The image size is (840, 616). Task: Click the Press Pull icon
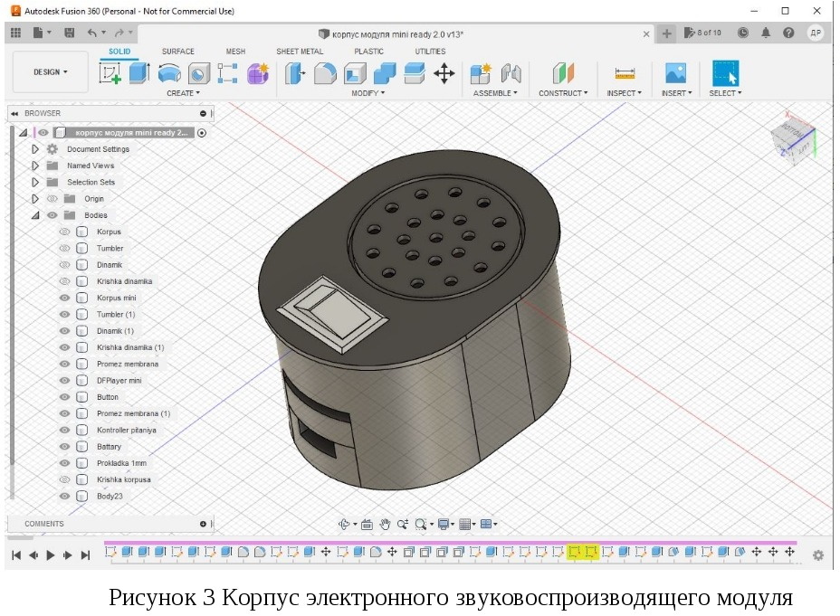click(295, 74)
